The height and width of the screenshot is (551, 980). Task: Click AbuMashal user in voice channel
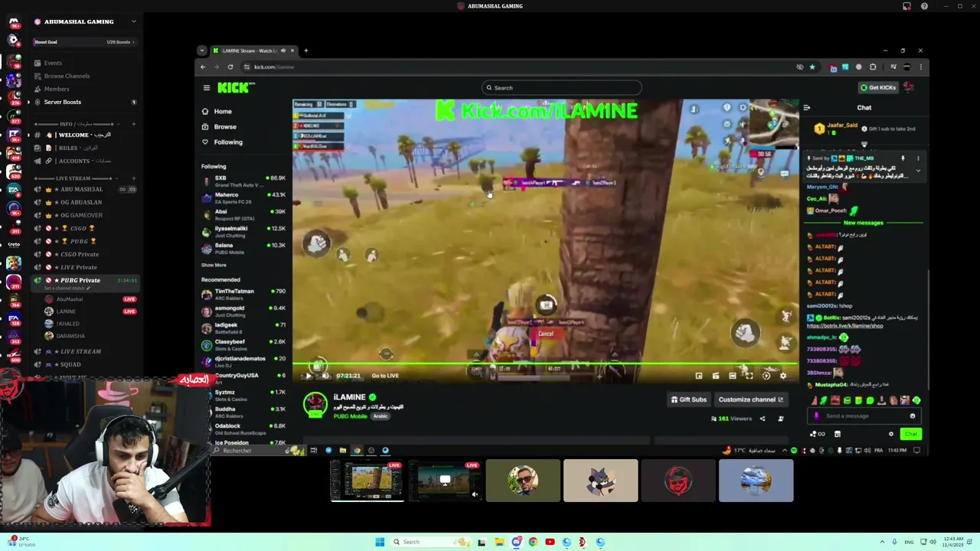[69, 299]
